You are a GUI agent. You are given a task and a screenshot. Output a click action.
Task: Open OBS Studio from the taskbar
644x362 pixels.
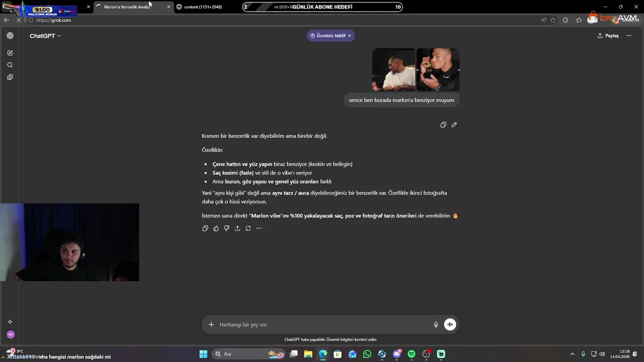(427, 354)
